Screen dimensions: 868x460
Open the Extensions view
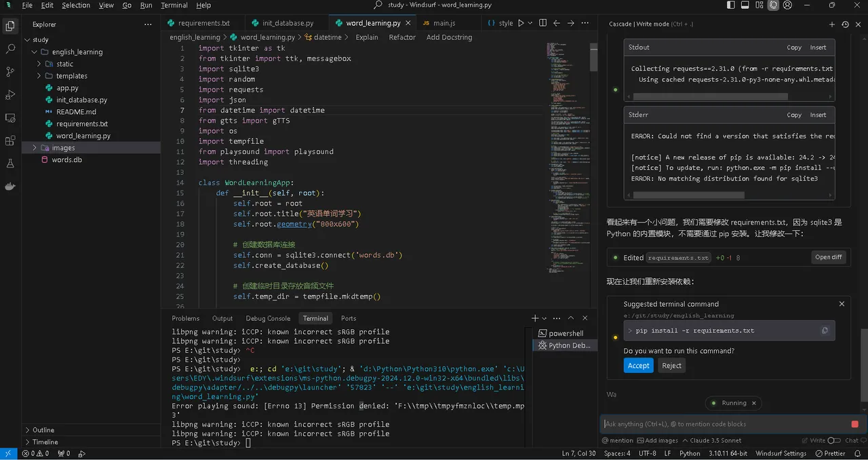10,141
